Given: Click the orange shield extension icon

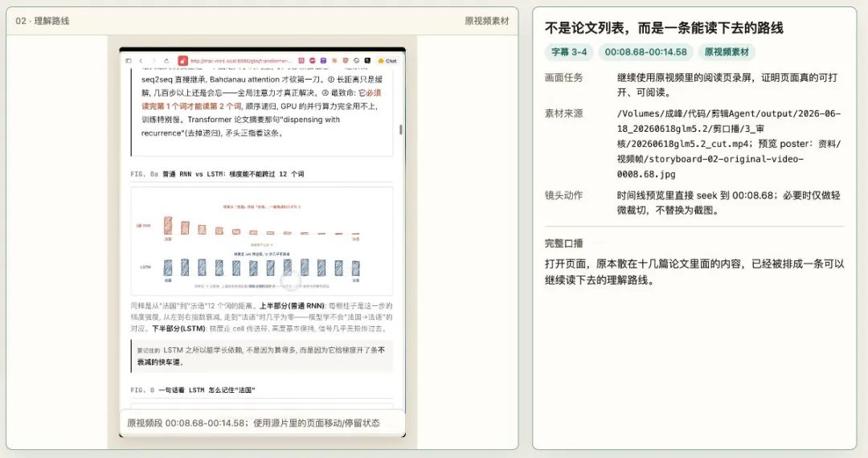Looking at the screenshot, I should pos(346,61).
